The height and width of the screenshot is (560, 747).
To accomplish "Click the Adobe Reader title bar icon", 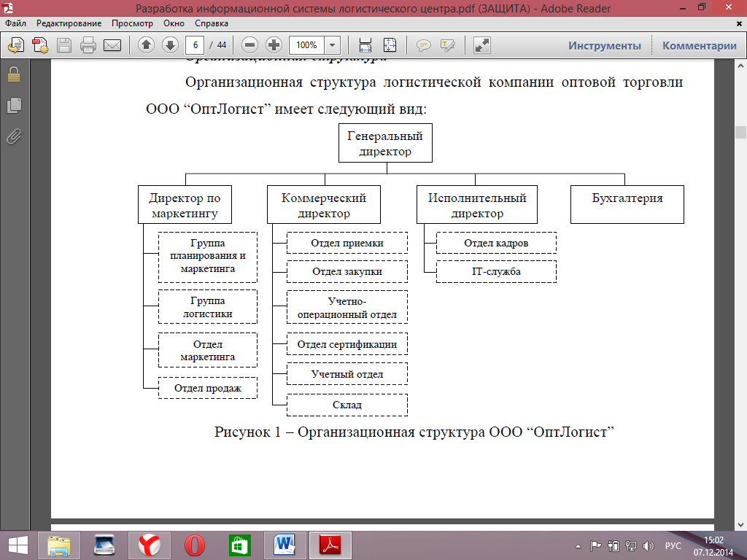I will [7, 7].
